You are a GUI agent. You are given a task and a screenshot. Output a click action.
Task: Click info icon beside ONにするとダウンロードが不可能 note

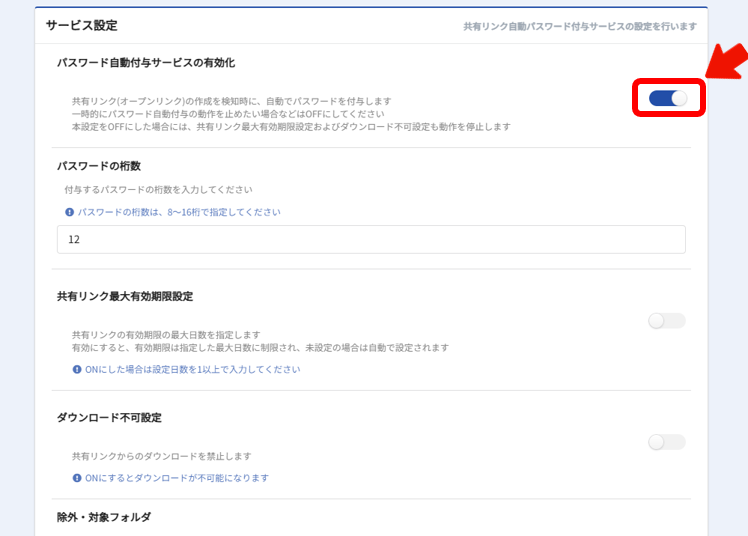(77, 478)
